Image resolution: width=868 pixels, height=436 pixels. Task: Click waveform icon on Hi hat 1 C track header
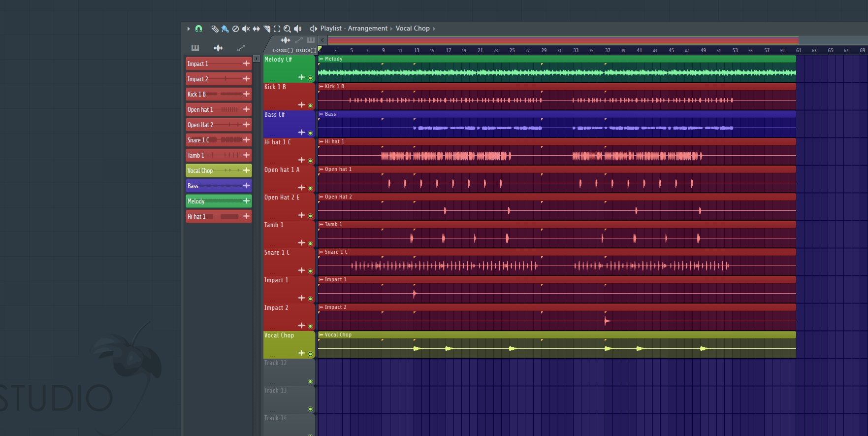pos(301,160)
